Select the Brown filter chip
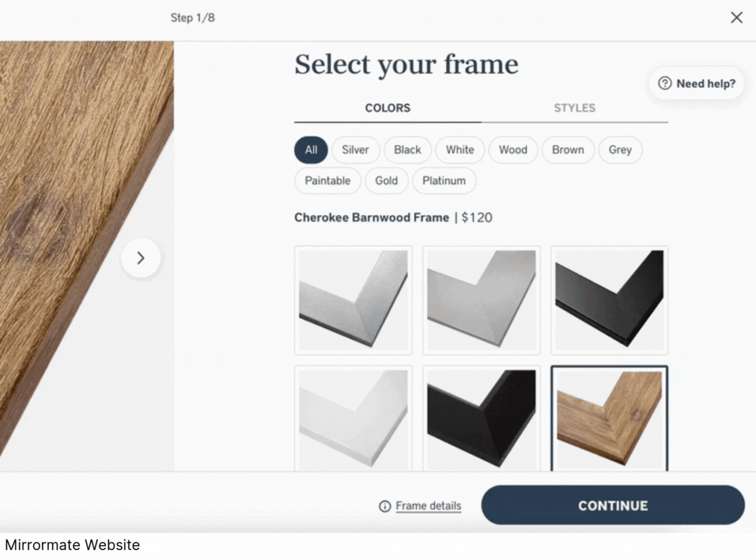 568,150
